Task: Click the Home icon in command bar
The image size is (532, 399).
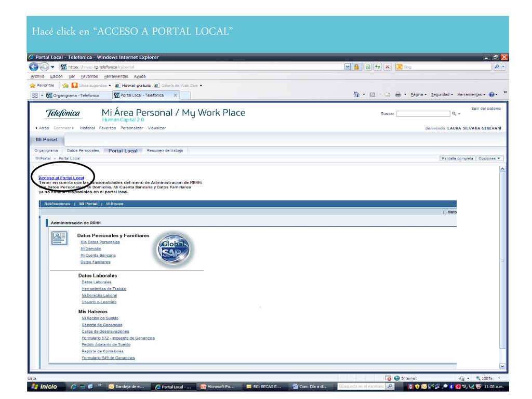Action: coord(356,95)
